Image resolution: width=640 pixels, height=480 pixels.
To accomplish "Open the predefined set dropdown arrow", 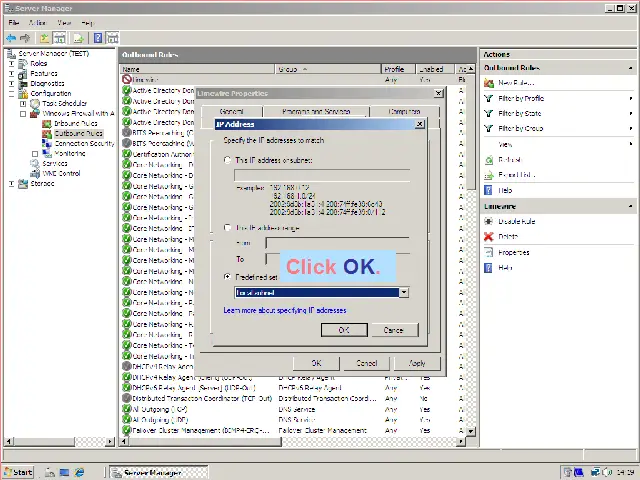I will tap(403, 292).
